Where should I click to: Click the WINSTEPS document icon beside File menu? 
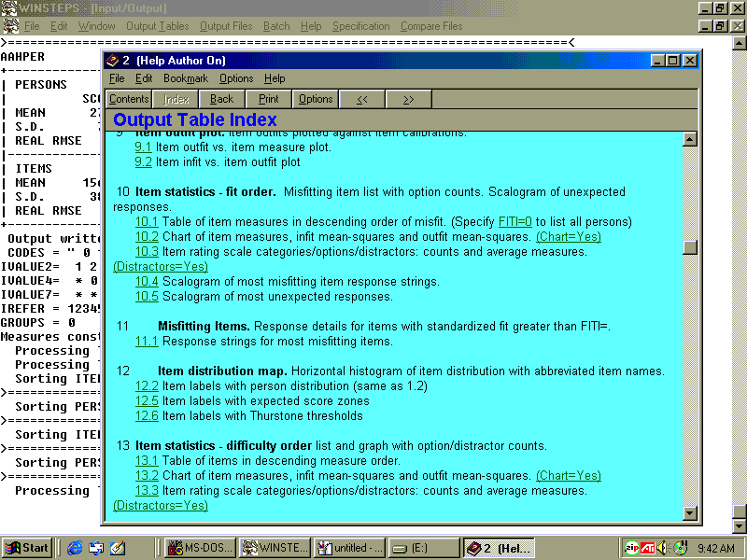pos(10,26)
